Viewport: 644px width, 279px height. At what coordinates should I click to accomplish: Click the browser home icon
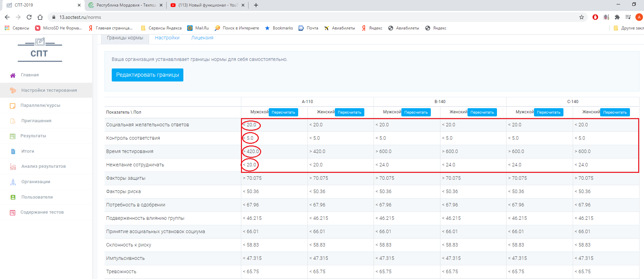click(x=40, y=17)
